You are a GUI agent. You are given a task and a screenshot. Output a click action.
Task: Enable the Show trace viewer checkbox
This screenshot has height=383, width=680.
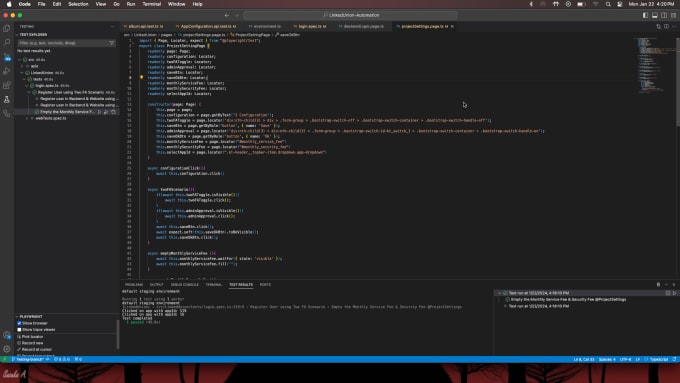(x=19, y=330)
